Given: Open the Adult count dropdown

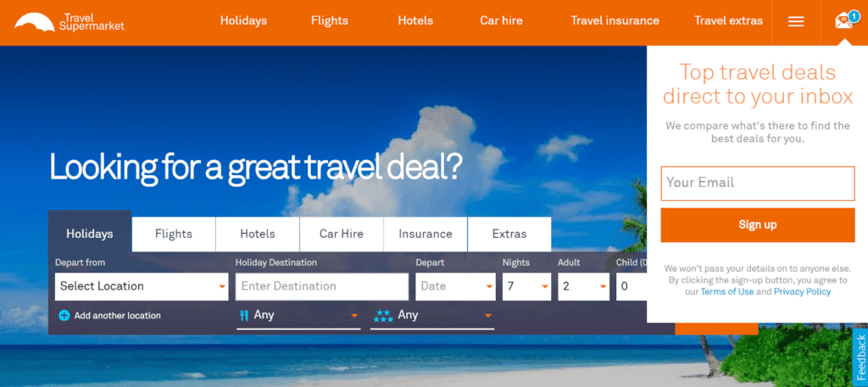Looking at the screenshot, I should 583,286.
